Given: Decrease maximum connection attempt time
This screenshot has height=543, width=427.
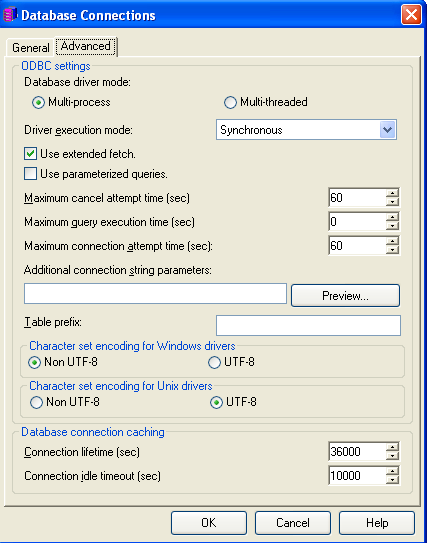Looking at the screenshot, I should click(392, 250).
